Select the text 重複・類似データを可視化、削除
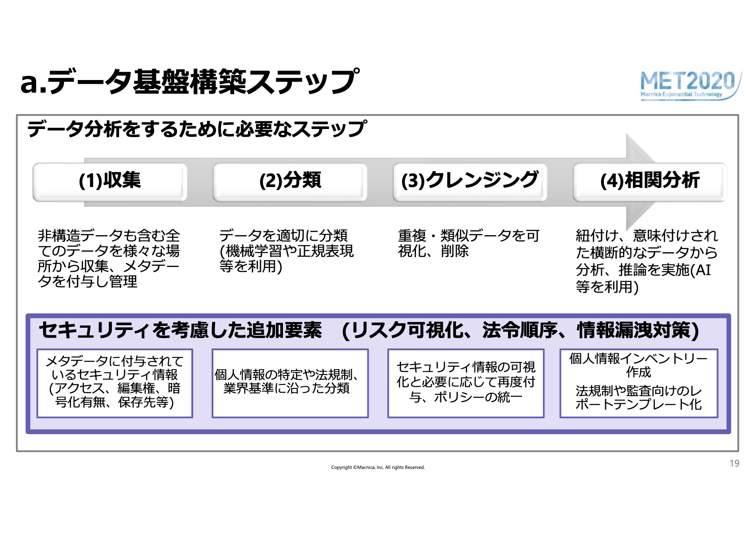The height and width of the screenshot is (535, 756). (x=469, y=243)
